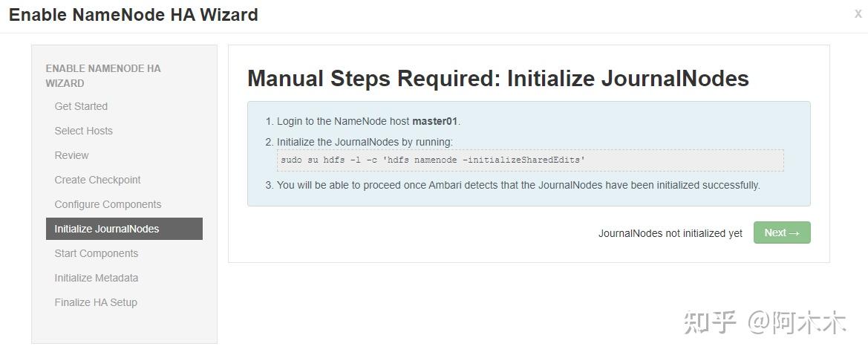Click the master01 host name
868x358 pixels.
point(435,121)
